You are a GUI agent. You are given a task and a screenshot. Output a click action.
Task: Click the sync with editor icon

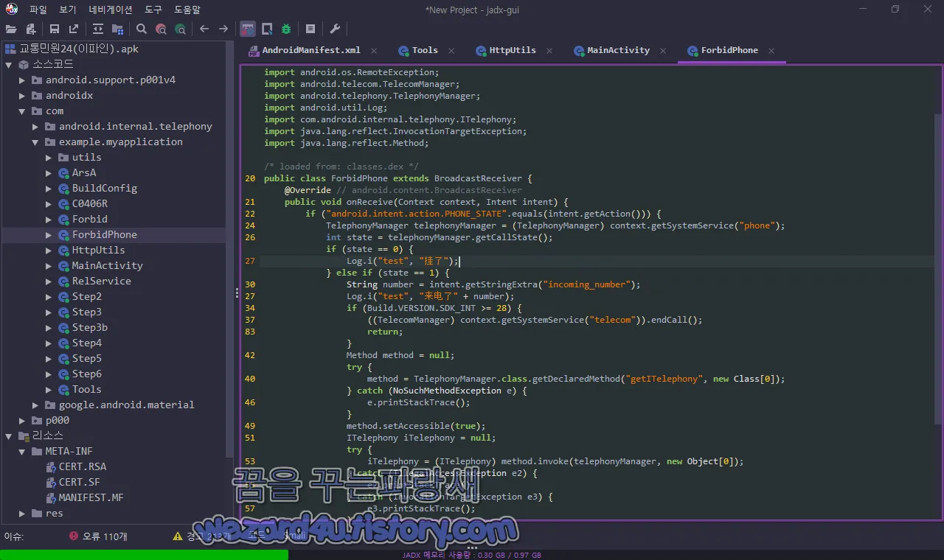click(98, 29)
